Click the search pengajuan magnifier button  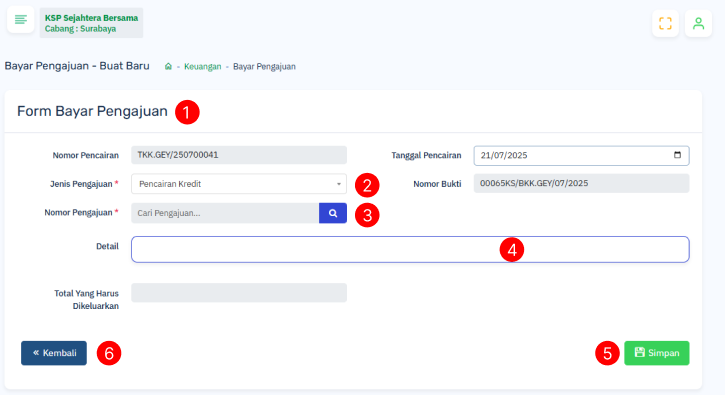coord(333,213)
